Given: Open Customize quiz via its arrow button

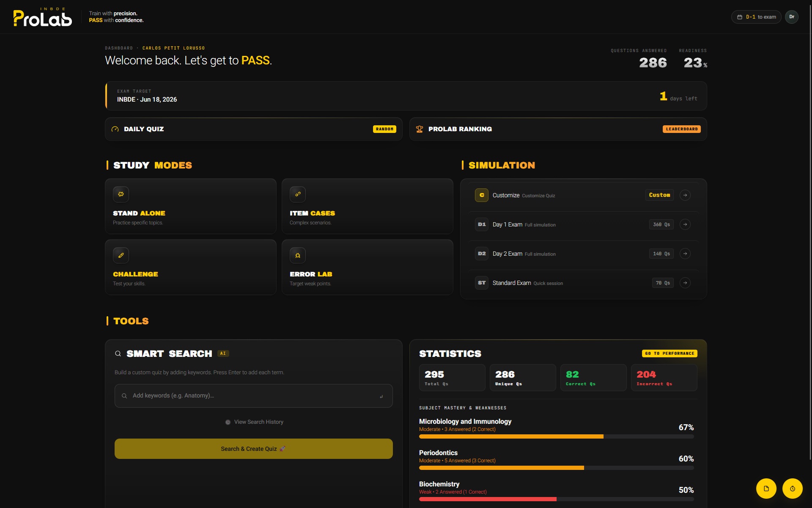Looking at the screenshot, I should [685, 195].
